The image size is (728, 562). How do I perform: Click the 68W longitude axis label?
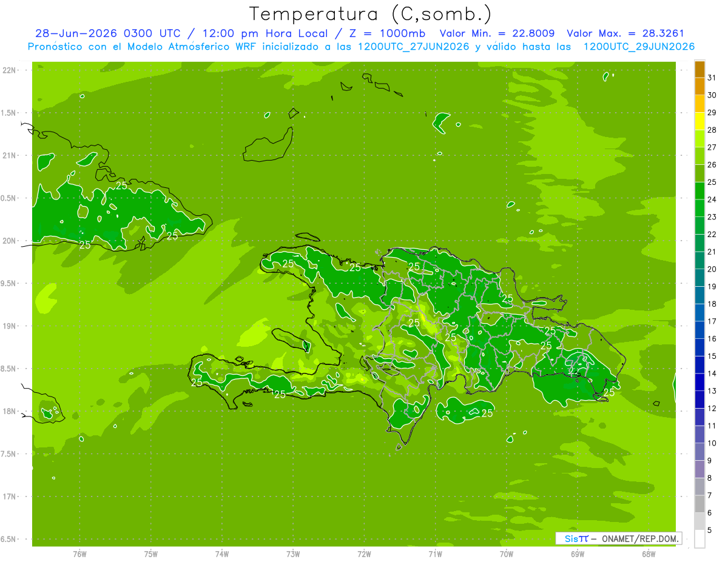click(649, 554)
